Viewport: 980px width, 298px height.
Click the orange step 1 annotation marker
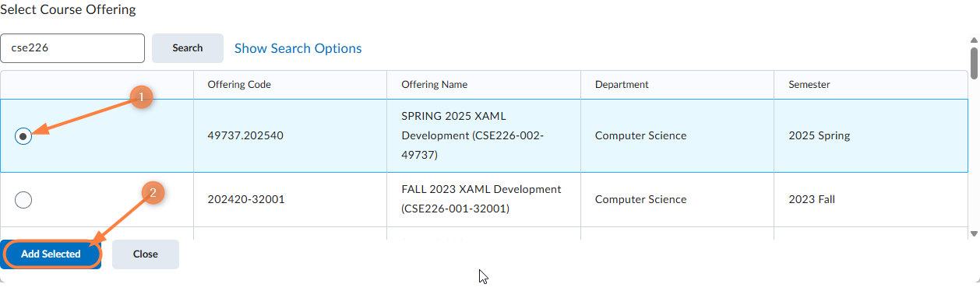click(x=141, y=97)
